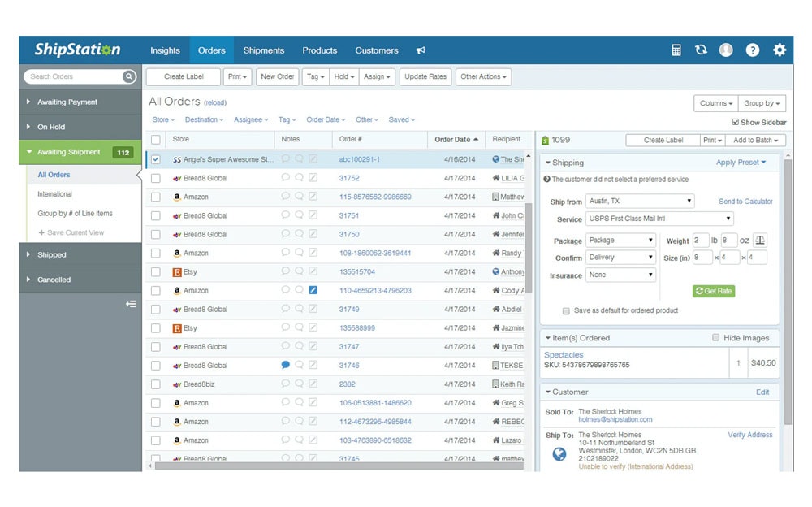The width and height of the screenshot is (812, 507).
Task: Check the box for order 31752
Action: [x=155, y=178]
